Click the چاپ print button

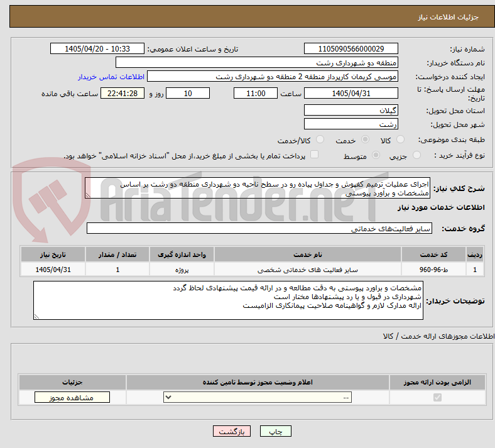point(276,431)
